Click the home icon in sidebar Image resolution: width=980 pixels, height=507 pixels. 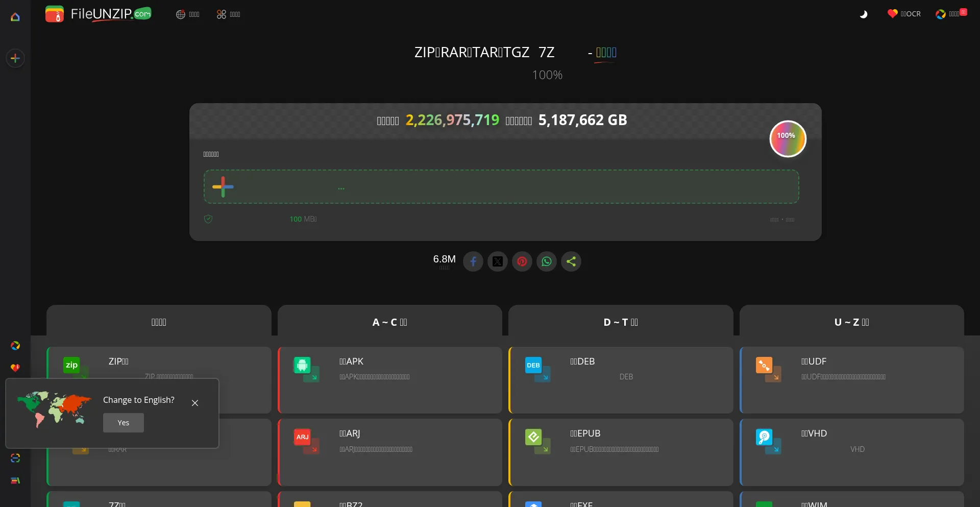point(15,17)
